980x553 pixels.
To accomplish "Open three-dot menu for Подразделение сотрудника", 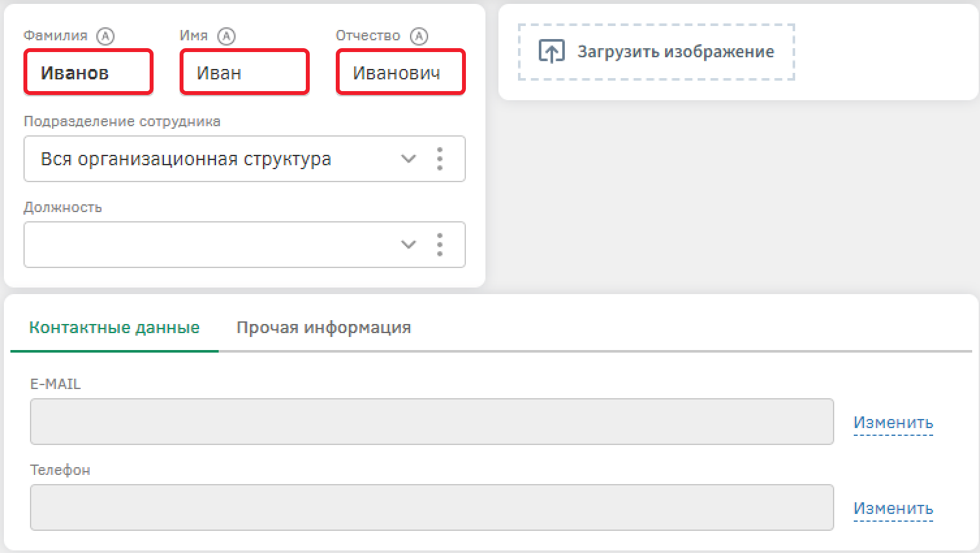I will (440, 159).
